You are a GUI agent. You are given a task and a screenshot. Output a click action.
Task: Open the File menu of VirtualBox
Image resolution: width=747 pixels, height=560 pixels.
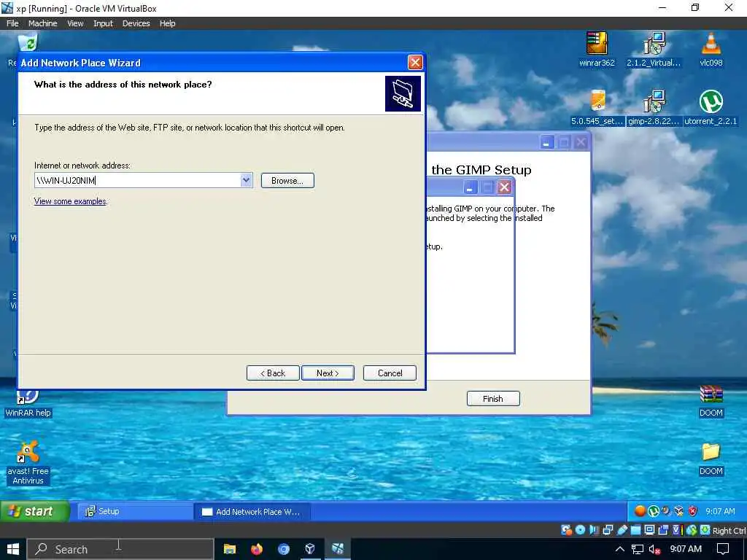tap(12, 23)
